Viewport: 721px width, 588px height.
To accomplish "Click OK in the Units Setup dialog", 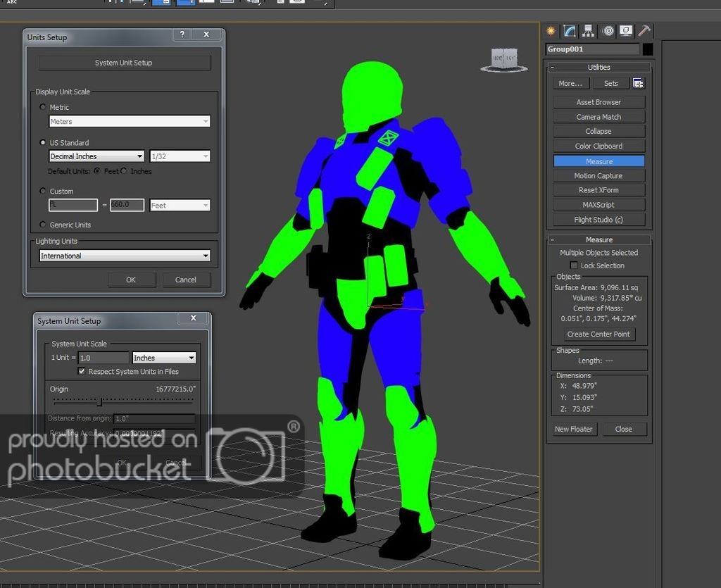I will tap(132, 280).
